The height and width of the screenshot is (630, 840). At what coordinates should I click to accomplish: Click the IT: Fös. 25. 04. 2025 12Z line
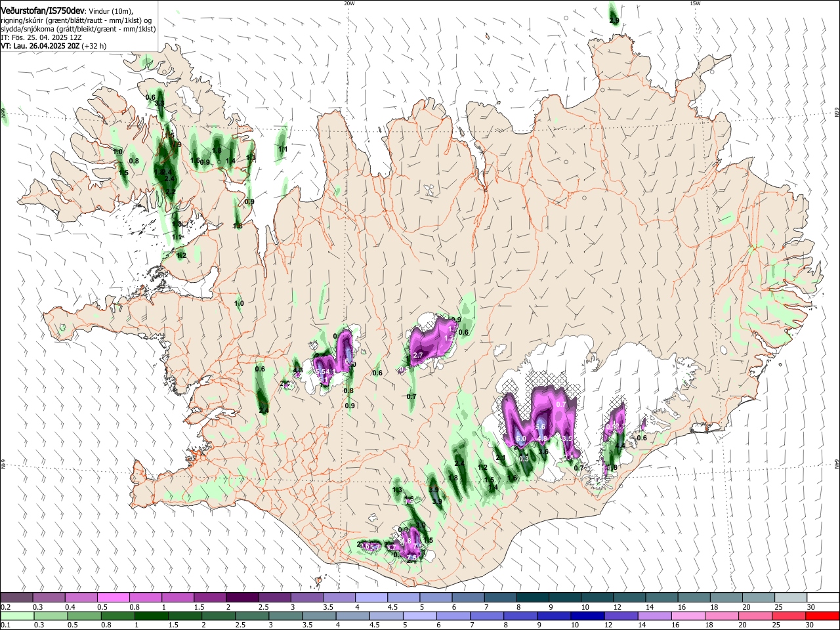pyautogui.click(x=41, y=37)
